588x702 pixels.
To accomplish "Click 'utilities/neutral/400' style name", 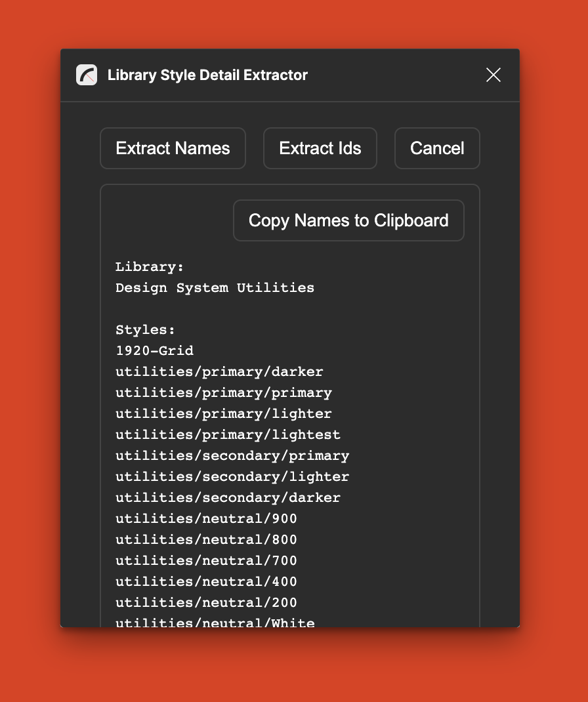I will coord(207,581).
